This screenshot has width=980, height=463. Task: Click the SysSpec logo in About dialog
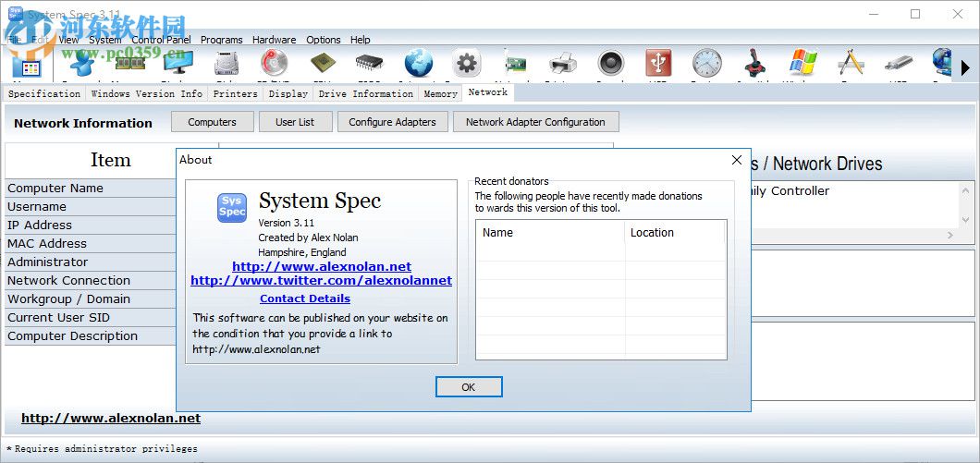point(232,207)
